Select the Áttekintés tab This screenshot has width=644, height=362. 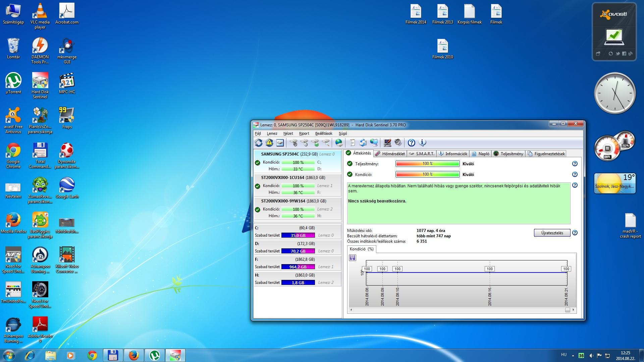click(359, 153)
